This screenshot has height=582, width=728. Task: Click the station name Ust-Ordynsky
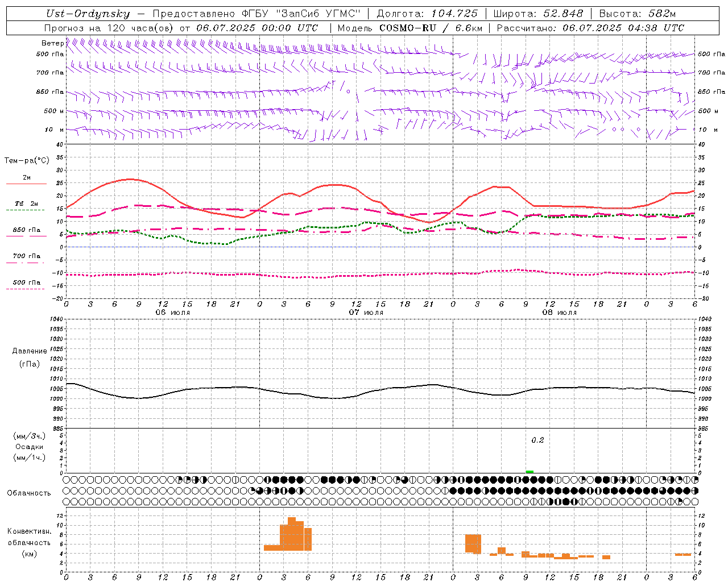tap(88, 14)
